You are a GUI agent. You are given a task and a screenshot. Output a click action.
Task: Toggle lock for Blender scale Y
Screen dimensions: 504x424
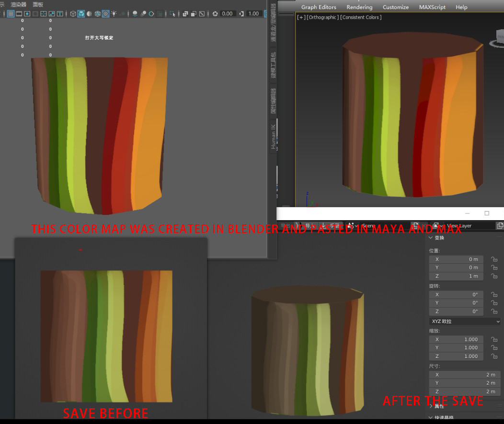[x=494, y=348]
